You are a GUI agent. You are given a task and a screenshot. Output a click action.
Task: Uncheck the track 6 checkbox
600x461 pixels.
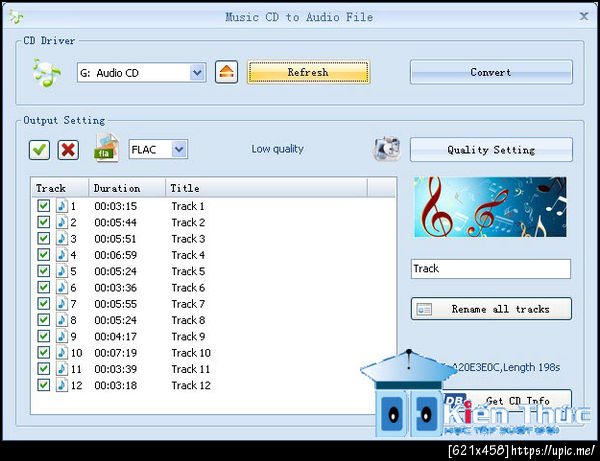coord(43,287)
